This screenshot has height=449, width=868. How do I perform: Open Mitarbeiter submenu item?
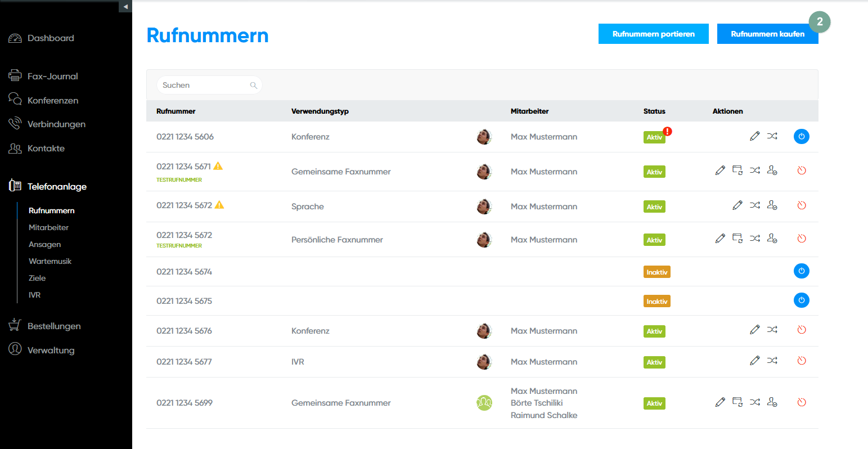coord(48,228)
